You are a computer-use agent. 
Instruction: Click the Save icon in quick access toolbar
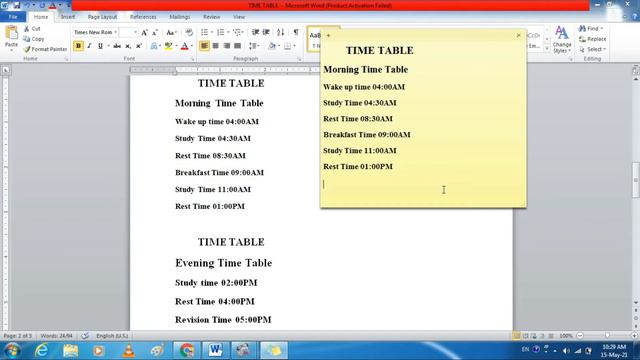pyautogui.click(x=17, y=5)
